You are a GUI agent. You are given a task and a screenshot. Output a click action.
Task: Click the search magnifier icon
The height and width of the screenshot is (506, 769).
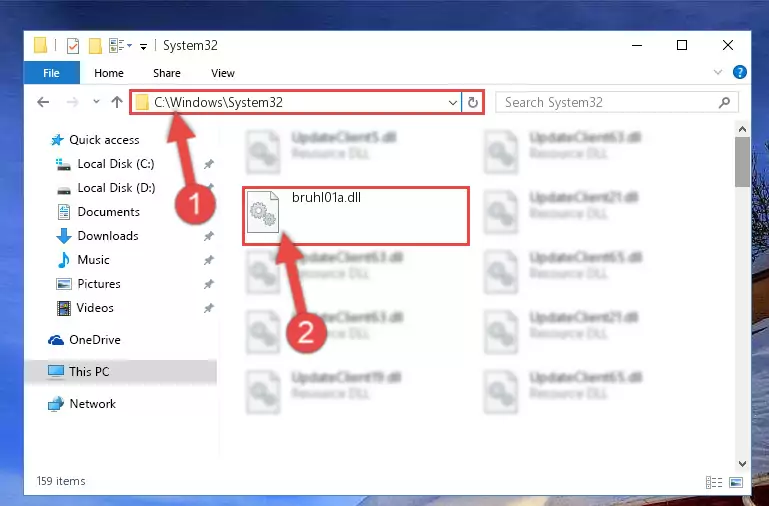point(724,102)
